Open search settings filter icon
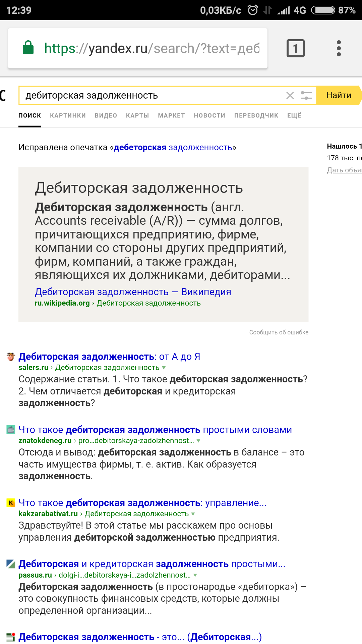This screenshot has width=362, height=644. pos(306,96)
